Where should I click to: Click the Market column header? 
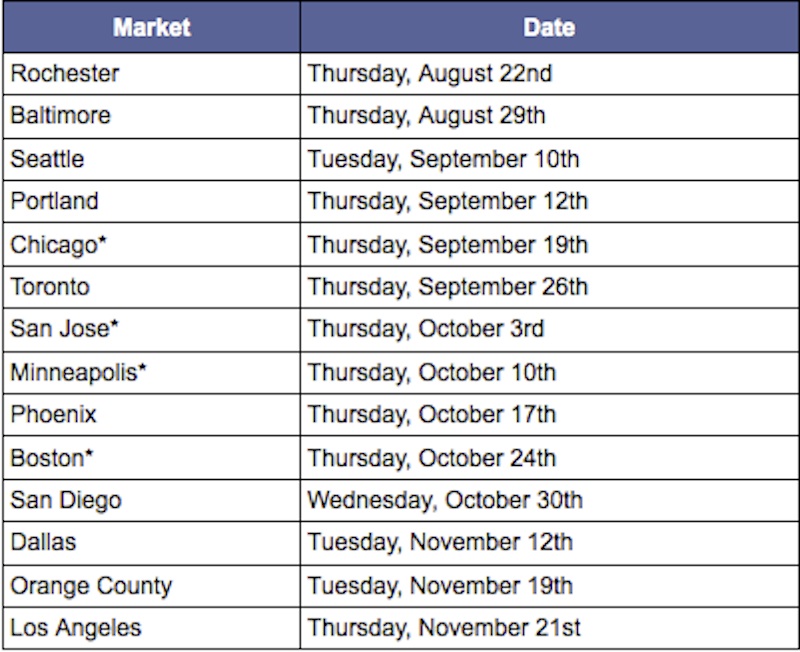152,27
